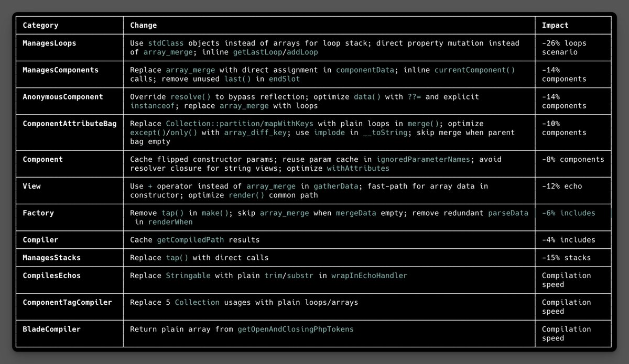Click the 'View' category cell
Image resolution: width=629 pixels, height=364 pixels.
[x=31, y=186]
